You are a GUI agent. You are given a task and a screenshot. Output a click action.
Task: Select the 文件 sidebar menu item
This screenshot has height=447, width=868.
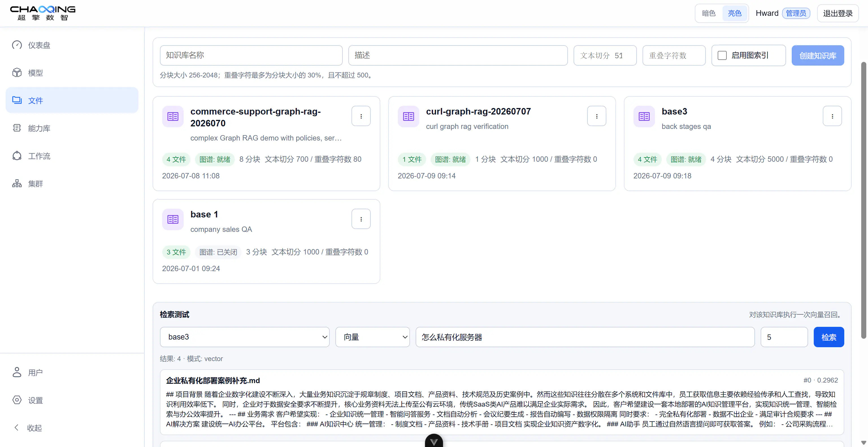click(72, 100)
